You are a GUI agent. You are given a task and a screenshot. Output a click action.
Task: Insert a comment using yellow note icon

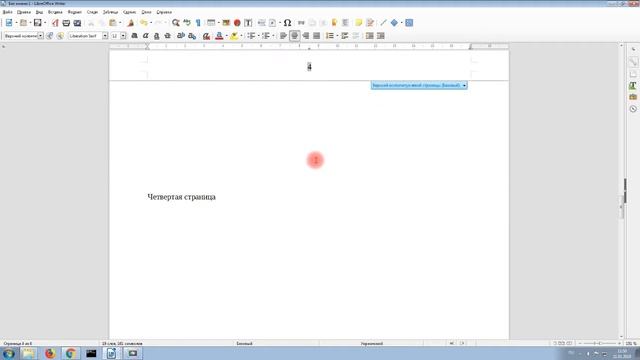tap(358, 23)
